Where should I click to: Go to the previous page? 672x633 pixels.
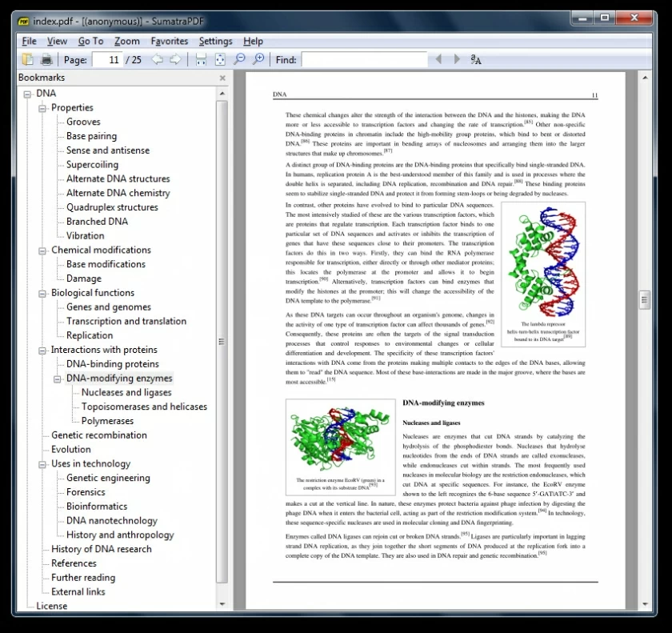click(157, 59)
